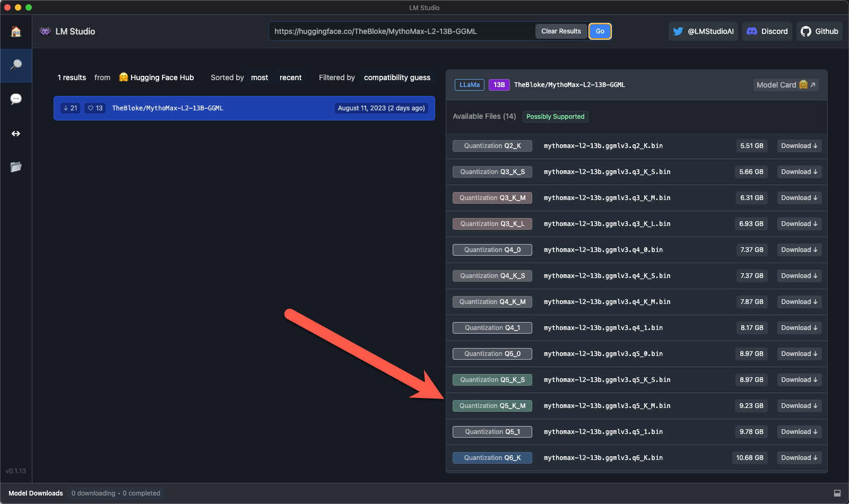Download the q5_0.bin file
This screenshot has height=504, width=849.
(x=799, y=354)
